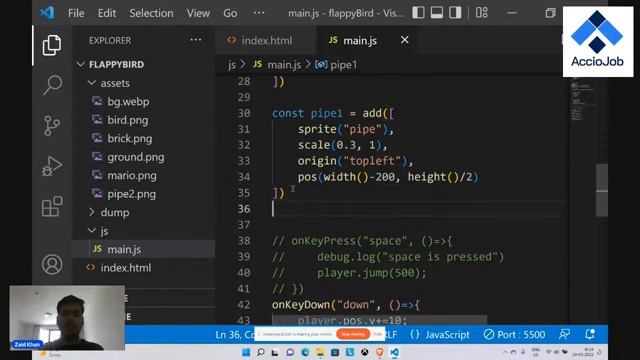Open the taskbar Search icon
The height and width of the screenshot is (360, 640).
click(x=260, y=352)
